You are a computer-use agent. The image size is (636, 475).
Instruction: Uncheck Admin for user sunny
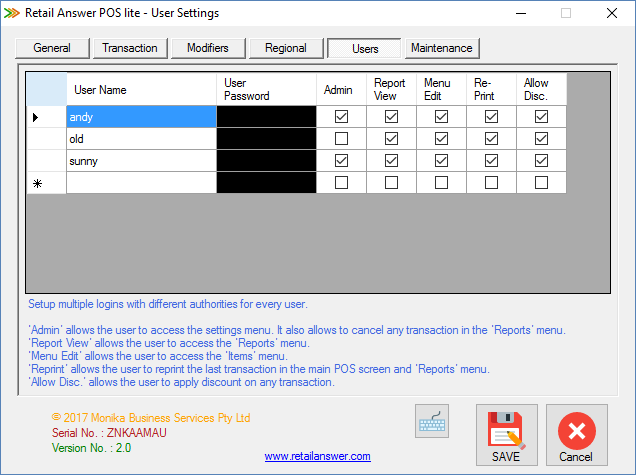coord(341,161)
